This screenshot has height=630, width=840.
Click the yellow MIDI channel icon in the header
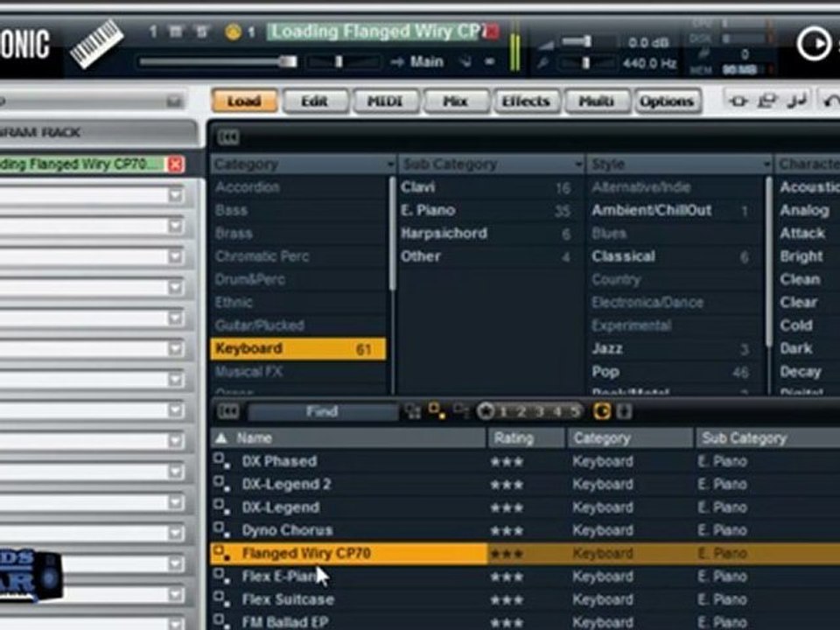pos(233,32)
